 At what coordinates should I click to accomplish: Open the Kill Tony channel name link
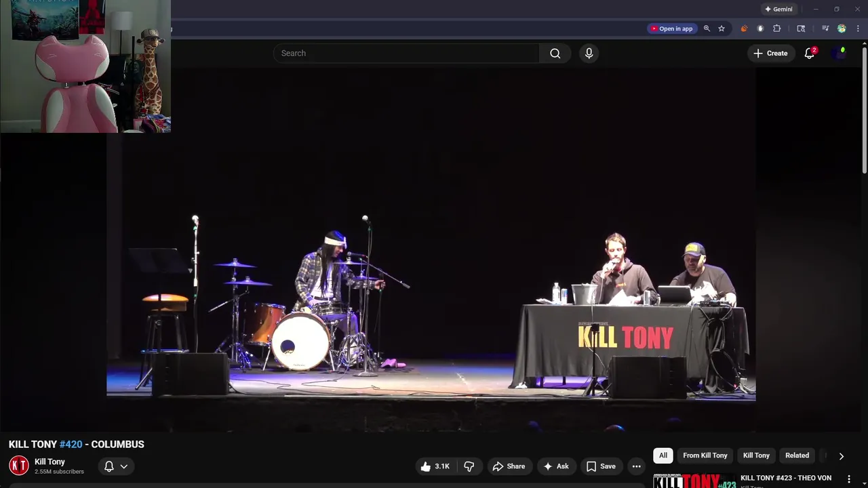(50, 462)
